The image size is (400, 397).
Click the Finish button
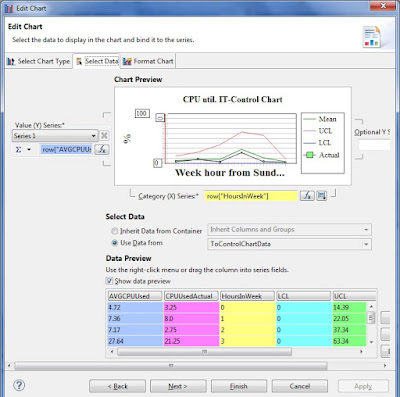tap(239, 386)
